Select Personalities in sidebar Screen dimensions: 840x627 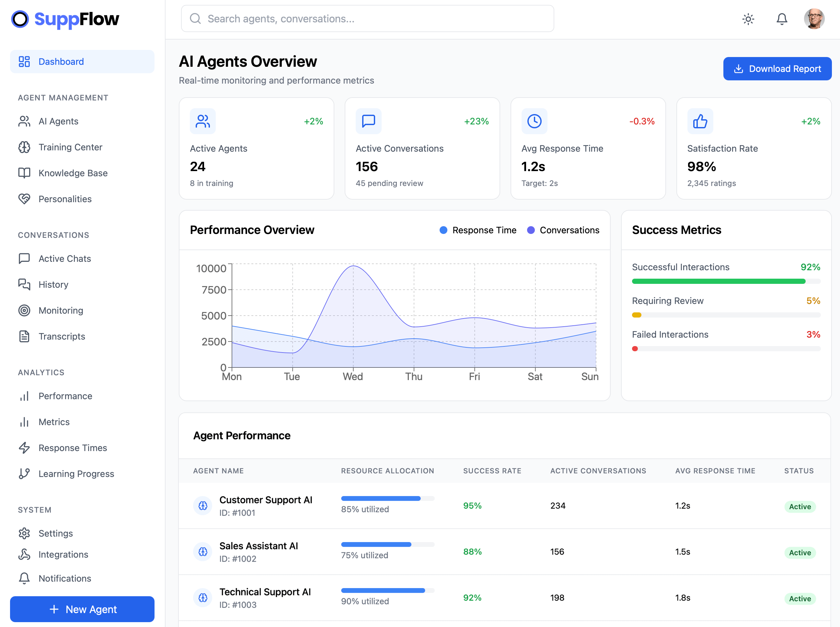(x=82, y=199)
